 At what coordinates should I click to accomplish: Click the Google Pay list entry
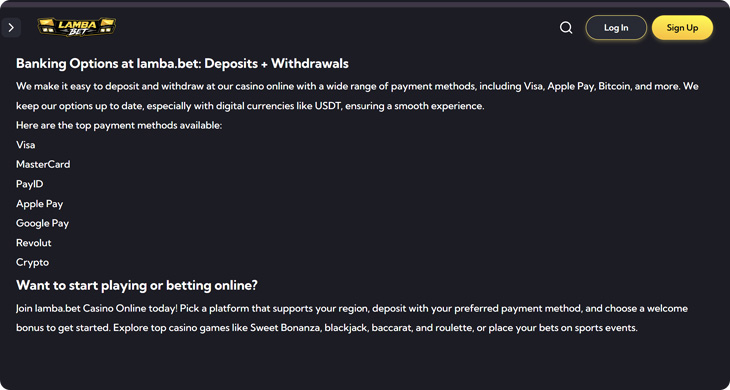(x=42, y=223)
